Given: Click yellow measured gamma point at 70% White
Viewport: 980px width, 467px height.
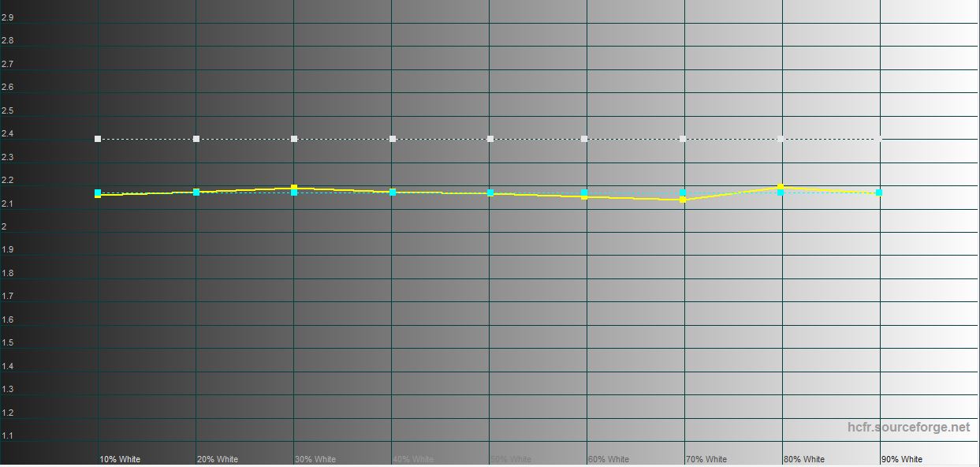Looking at the screenshot, I should [683, 200].
